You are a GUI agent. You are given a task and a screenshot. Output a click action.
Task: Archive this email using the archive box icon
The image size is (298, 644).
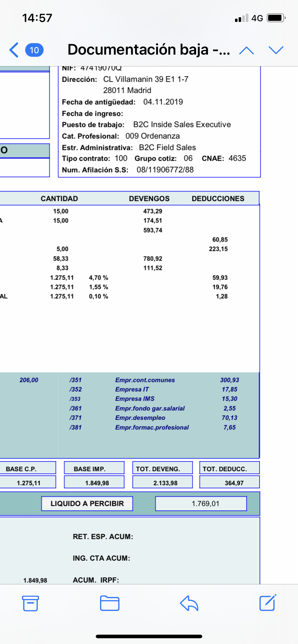[x=30, y=603]
